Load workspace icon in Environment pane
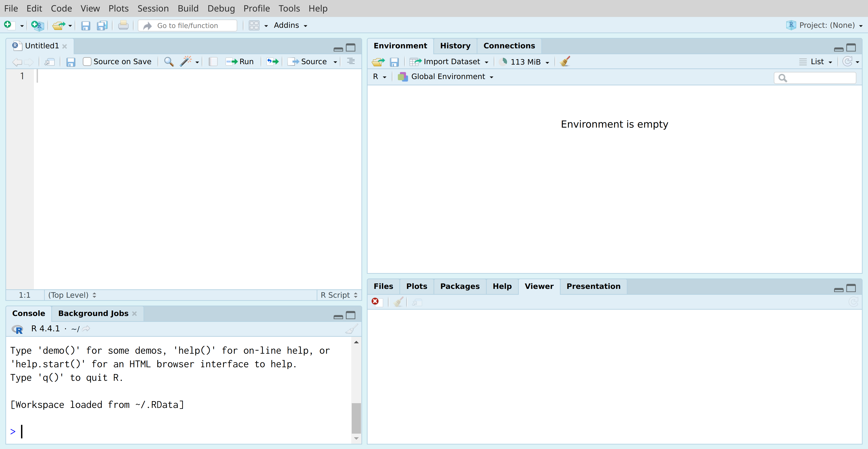Screen dimensions: 868x449 click(x=378, y=62)
